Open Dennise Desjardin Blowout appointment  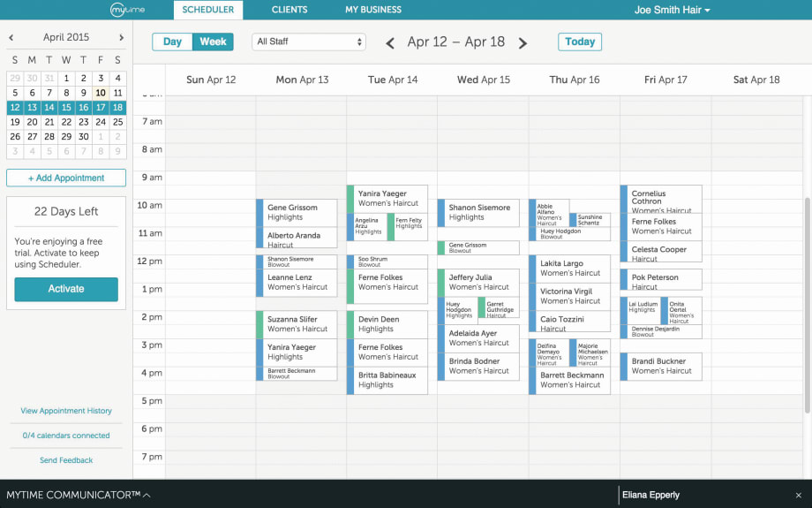661,332
